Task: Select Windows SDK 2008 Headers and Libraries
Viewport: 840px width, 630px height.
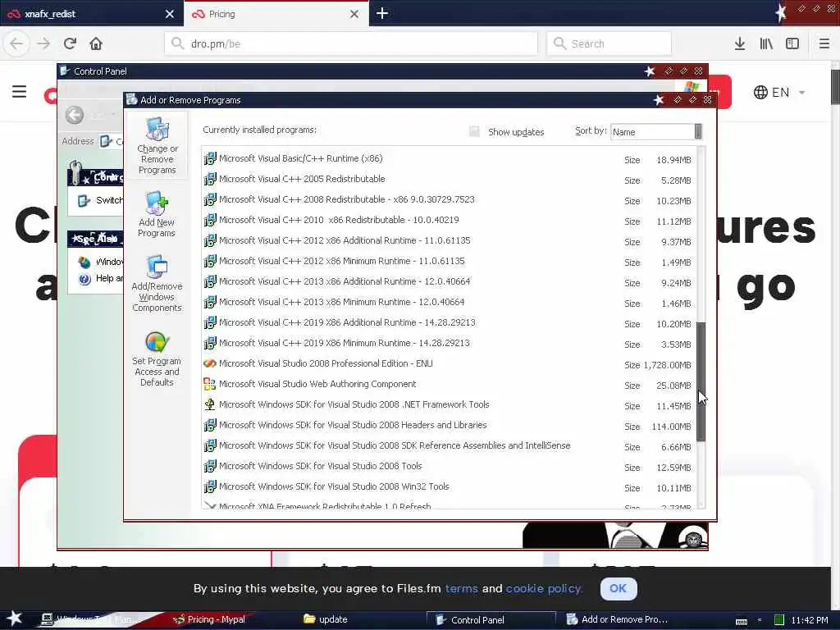Action: (447, 426)
